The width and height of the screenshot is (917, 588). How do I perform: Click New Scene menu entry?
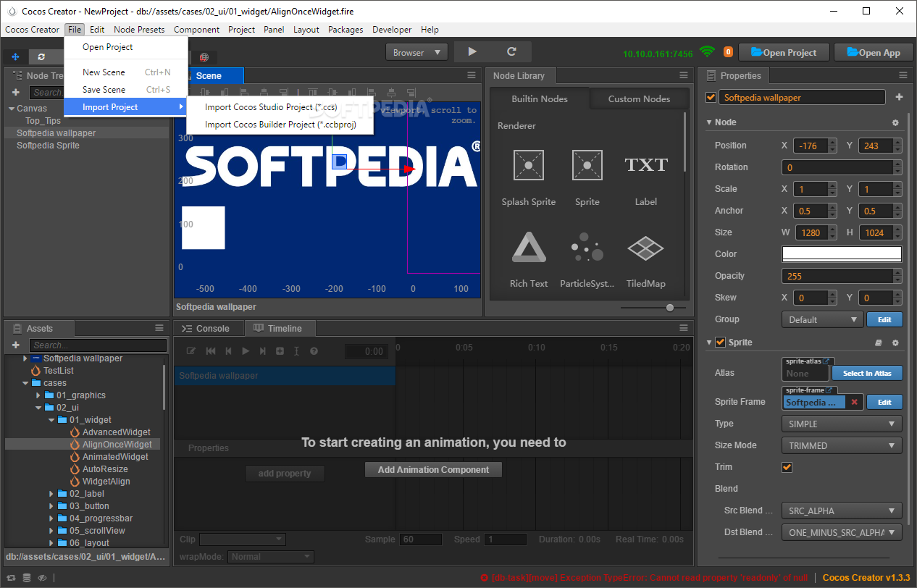126,72
